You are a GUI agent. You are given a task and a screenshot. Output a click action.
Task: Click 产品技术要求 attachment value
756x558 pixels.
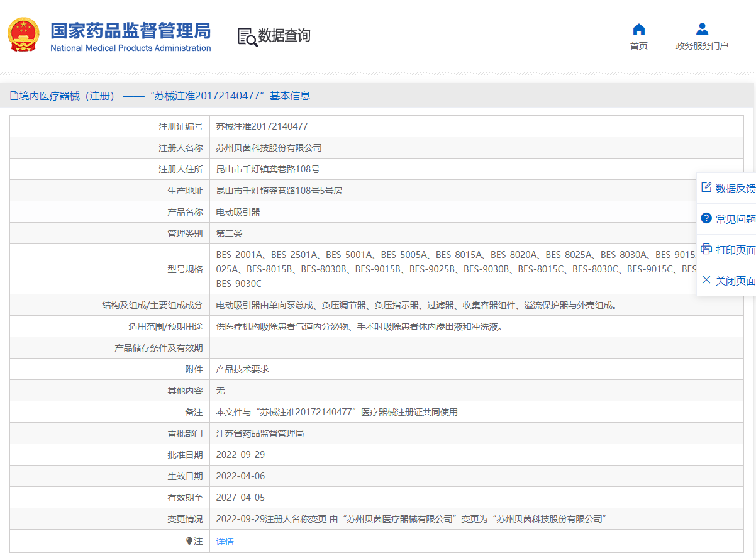pyautogui.click(x=242, y=369)
